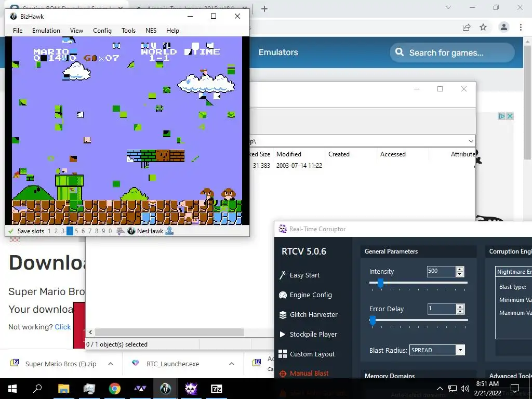
Task: Open Glitch Harvester in RTCV sidebar
Action: (x=308, y=314)
